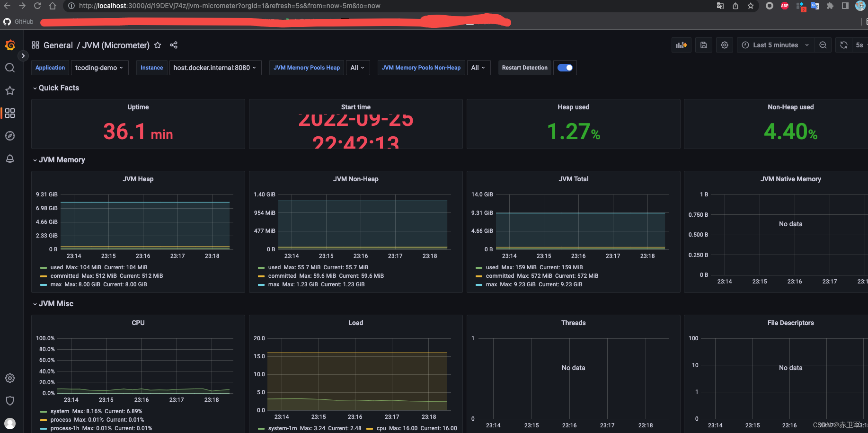
Task: Toggle 'max' series in JVM Total legend
Action: coord(491,284)
